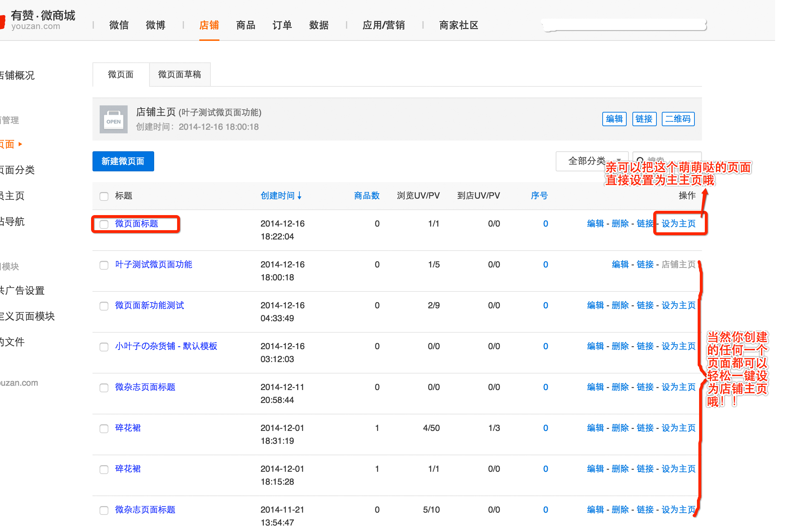Viewport: 788px width, 532px height.
Task: Open 店铺概况 in the sidebar
Action: (x=17, y=75)
